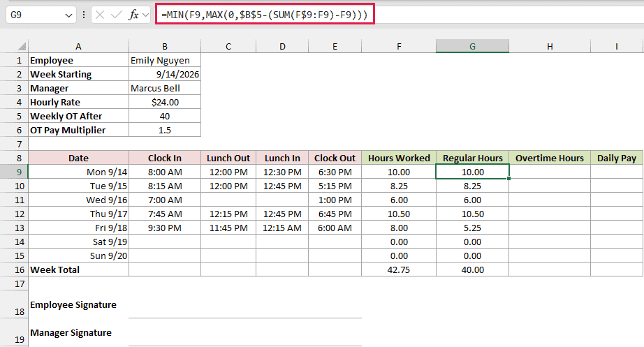
Task: Click the 'Hourly Rate' label cell
Action: point(78,102)
